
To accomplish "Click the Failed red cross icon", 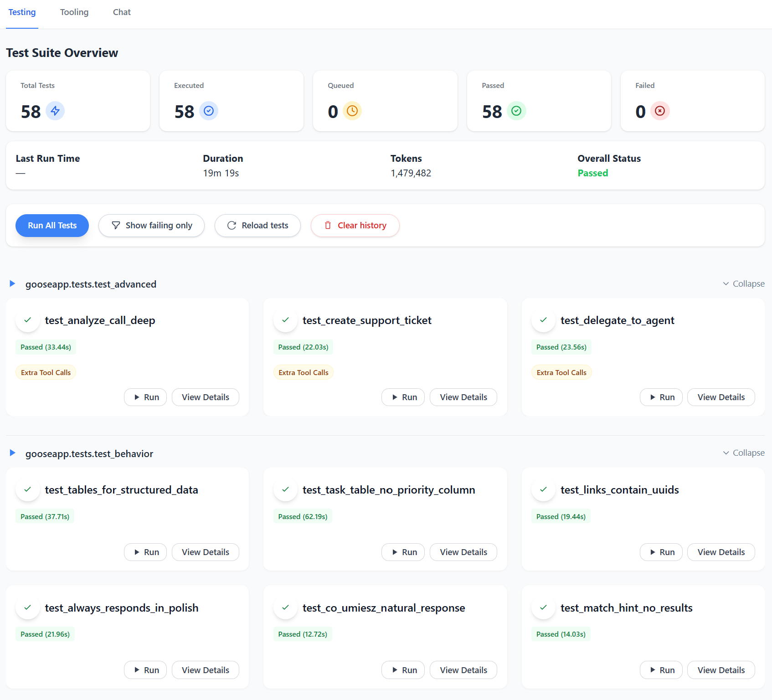I will point(660,111).
